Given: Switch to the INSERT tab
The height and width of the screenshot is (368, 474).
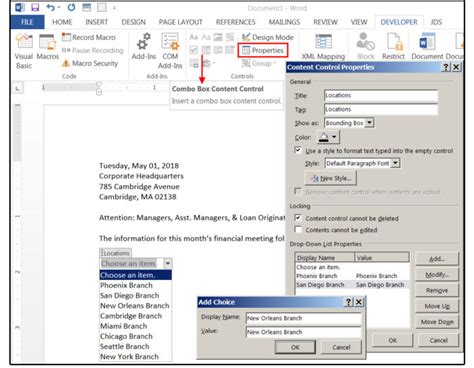Looking at the screenshot, I should click(x=96, y=22).
